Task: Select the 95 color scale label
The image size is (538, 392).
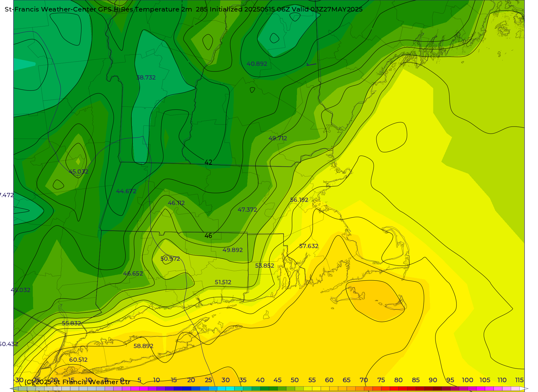Action: point(450,380)
